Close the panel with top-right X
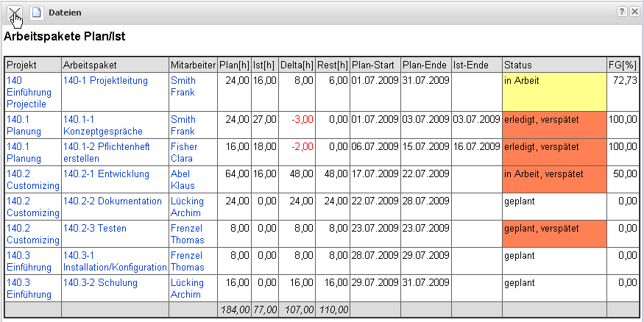Viewport: 644px width, 322px height. [633, 12]
